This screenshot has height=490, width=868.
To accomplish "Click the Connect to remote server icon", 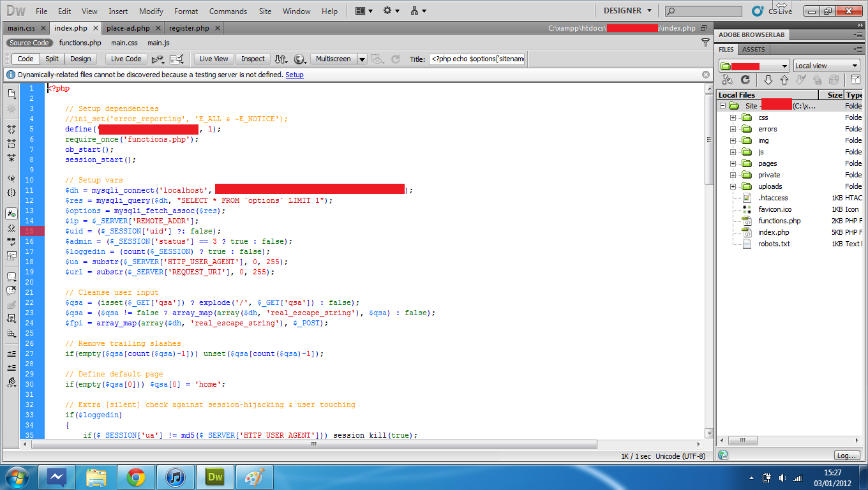I will click(x=727, y=80).
